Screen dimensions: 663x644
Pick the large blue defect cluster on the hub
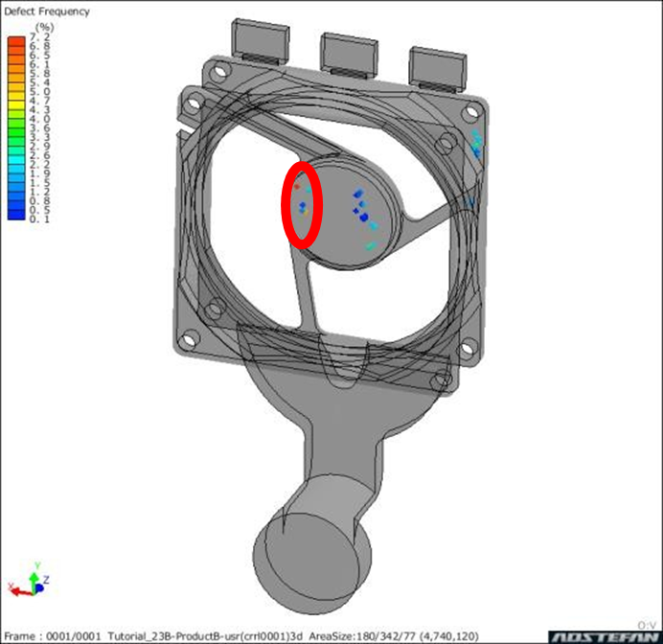point(364,217)
